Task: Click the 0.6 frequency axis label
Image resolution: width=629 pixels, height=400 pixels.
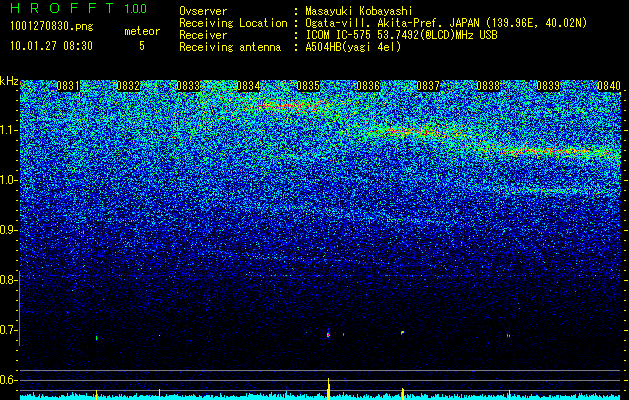Action: pos(8,380)
